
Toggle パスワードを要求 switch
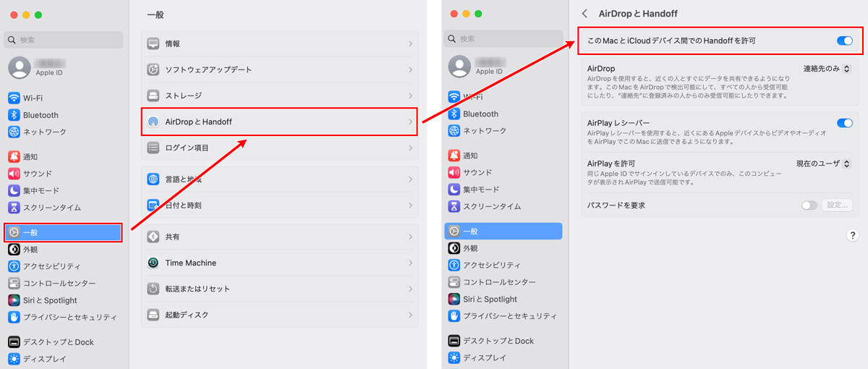pos(809,205)
